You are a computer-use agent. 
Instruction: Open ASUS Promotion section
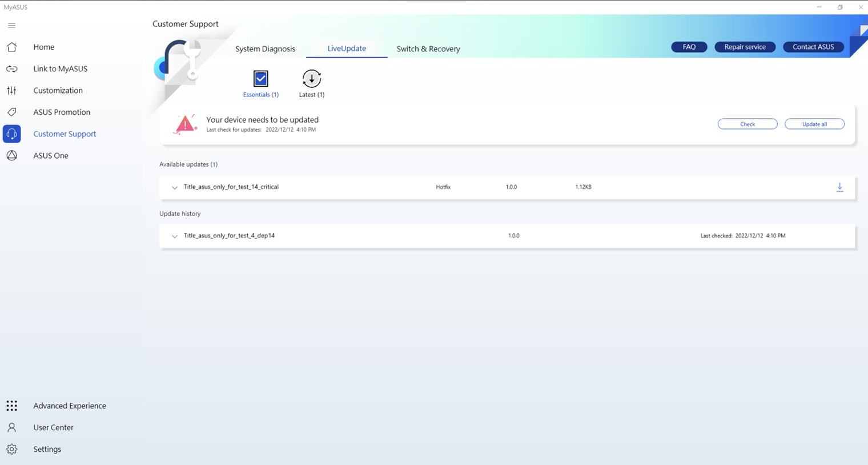click(62, 112)
